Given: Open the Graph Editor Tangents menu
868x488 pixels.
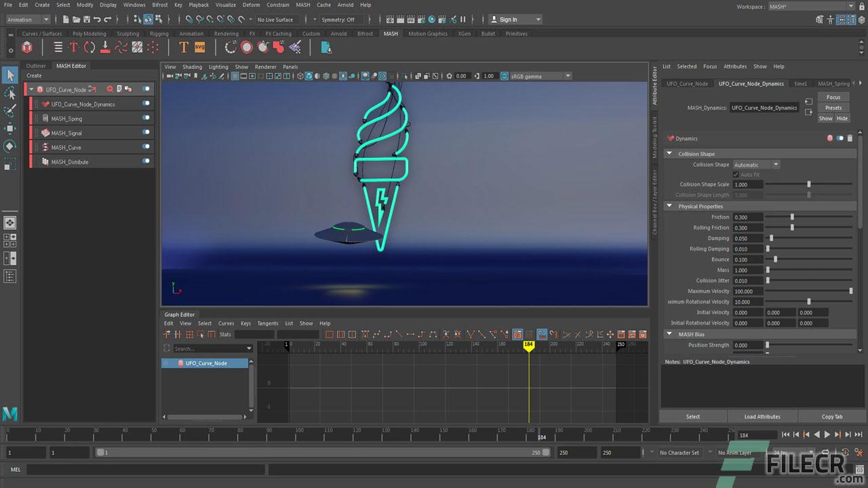Looking at the screenshot, I should [268, 323].
